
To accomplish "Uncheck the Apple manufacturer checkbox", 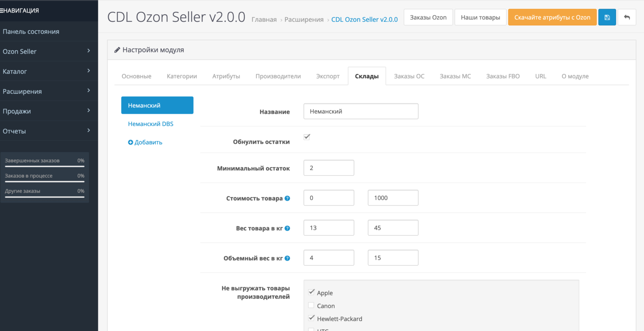I will (311, 292).
